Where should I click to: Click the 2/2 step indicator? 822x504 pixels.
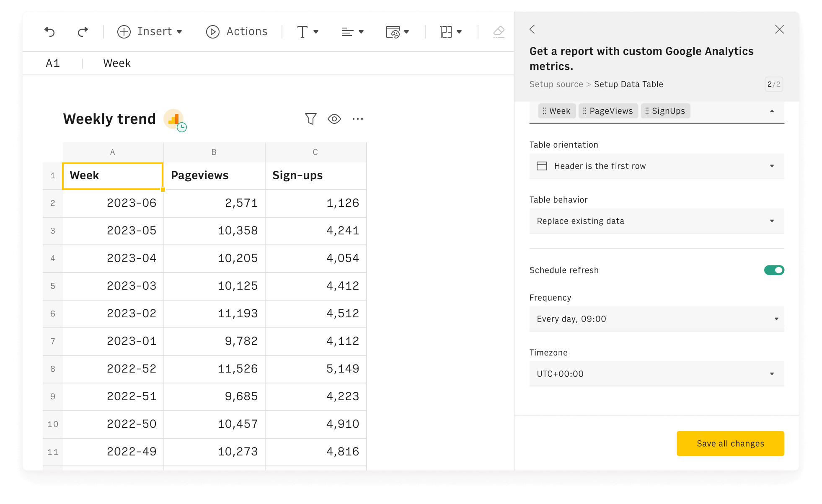(773, 84)
